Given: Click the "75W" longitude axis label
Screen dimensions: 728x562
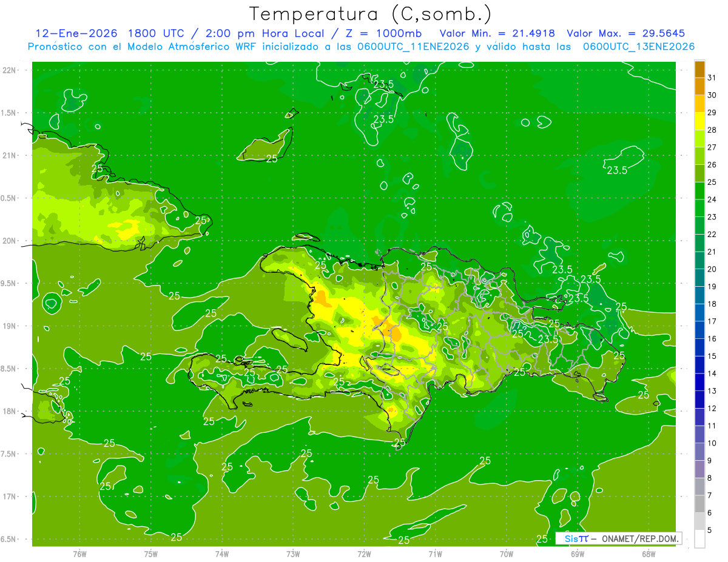Looking at the screenshot, I should [x=150, y=554].
